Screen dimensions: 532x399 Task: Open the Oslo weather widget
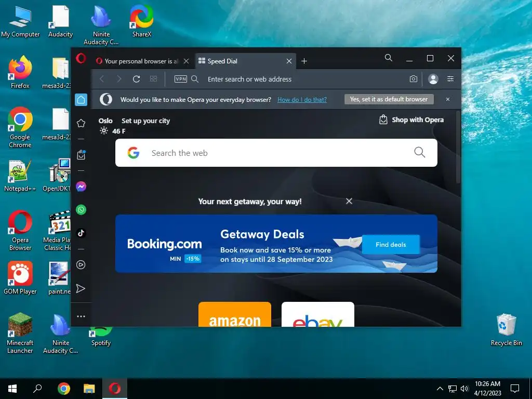(x=112, y=126)
